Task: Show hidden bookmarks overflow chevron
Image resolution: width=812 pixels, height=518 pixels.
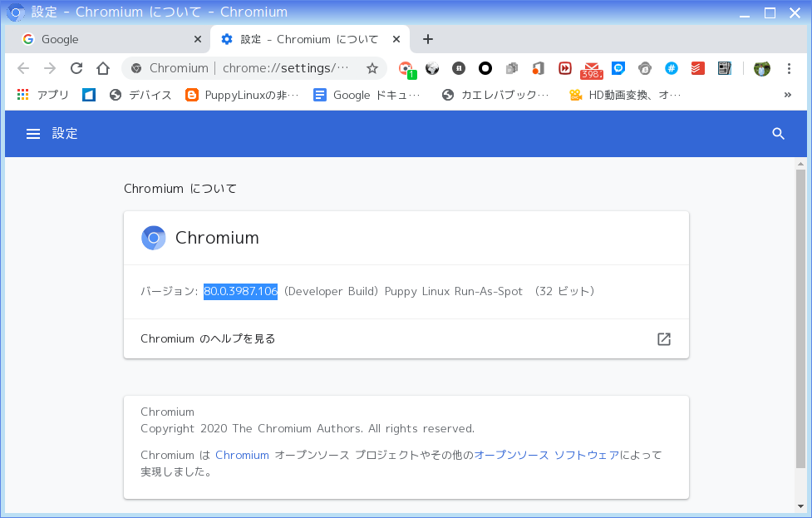Action: tap(788, 95)
